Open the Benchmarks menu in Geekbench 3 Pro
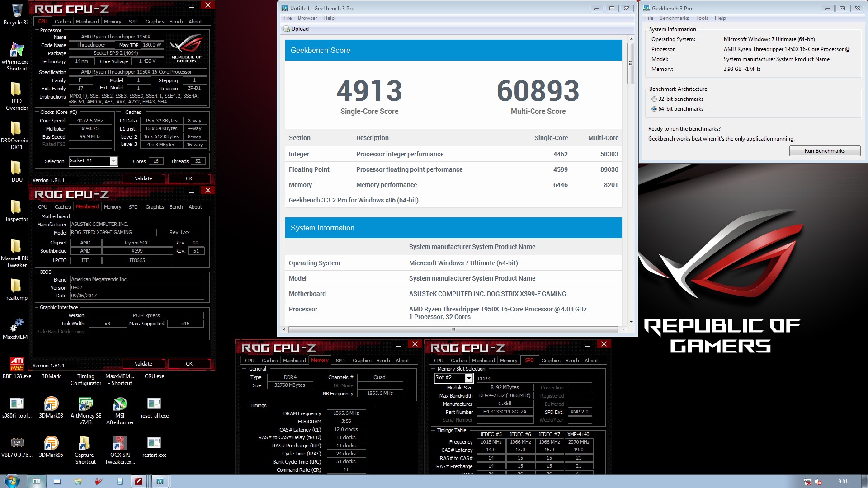Viewport: 868px width, 488px height. pyautogui.click(x=674, y=18)
